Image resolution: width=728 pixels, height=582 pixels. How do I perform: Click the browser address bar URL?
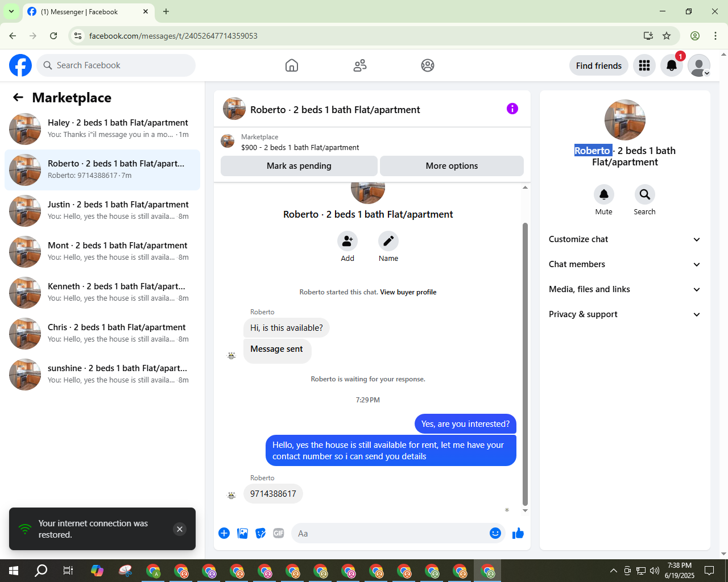(173, 36)
